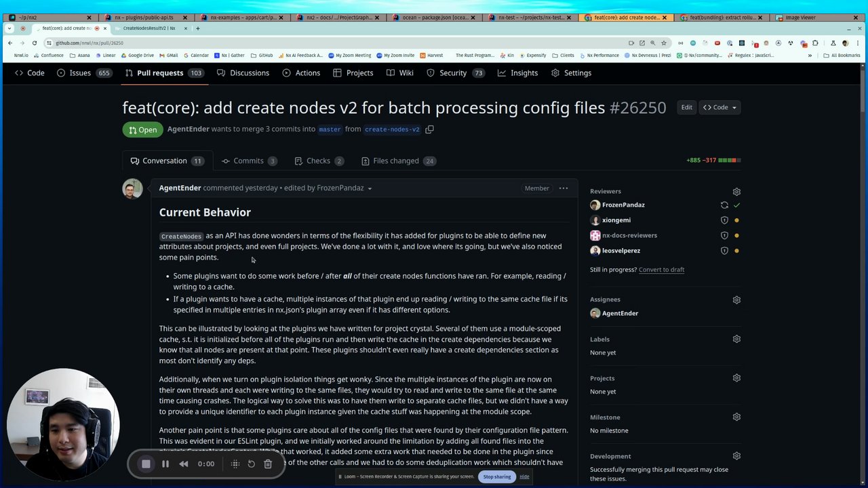868x488 pixels.
Task: Open the Code repository tab
Action: click(30, 73)
